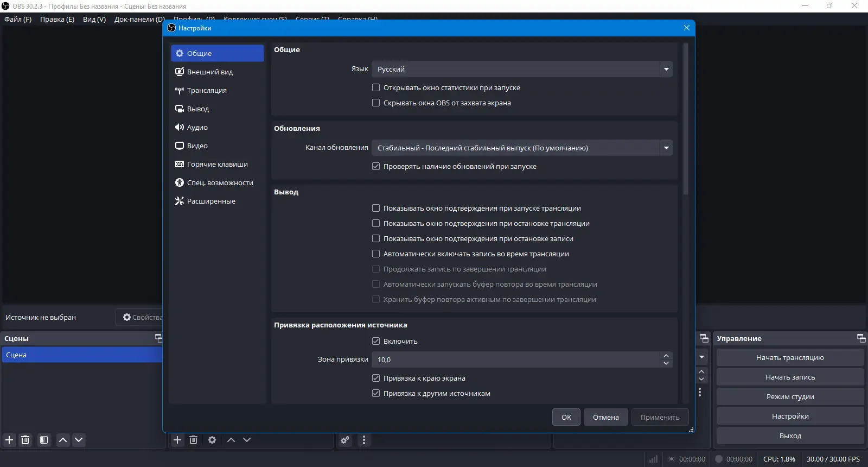Enable Скрывать окна OBS от захвата экрана

pyautogui.click(x=376, y=103)
